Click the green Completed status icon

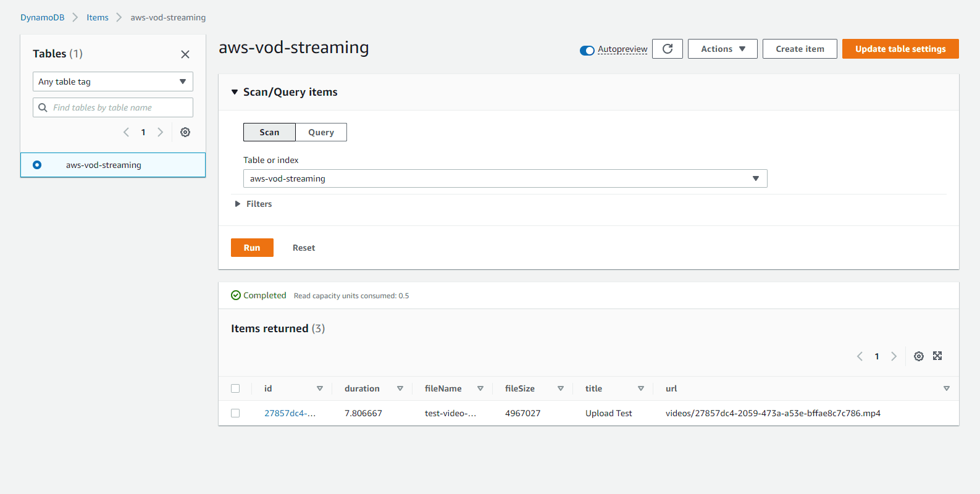click(x=236, y=295)
